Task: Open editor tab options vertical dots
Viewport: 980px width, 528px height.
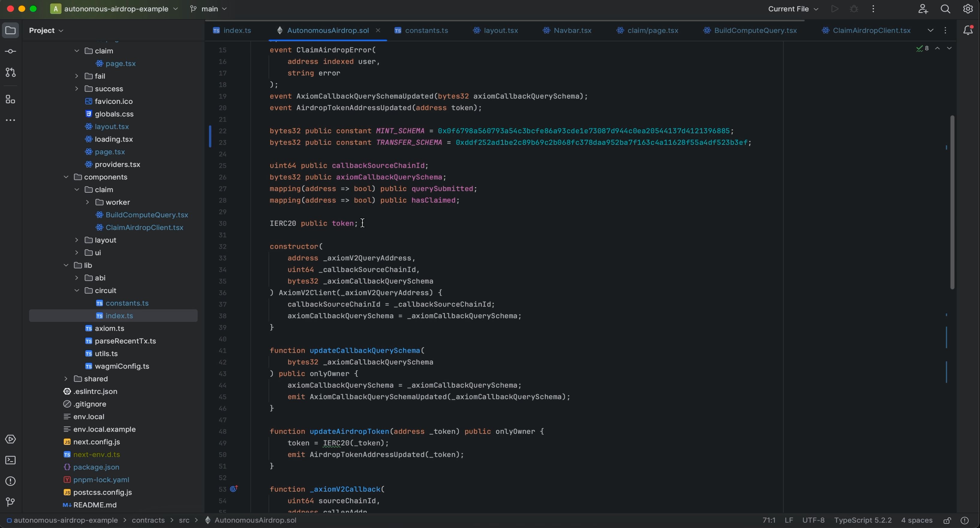Action: [946, 31]
